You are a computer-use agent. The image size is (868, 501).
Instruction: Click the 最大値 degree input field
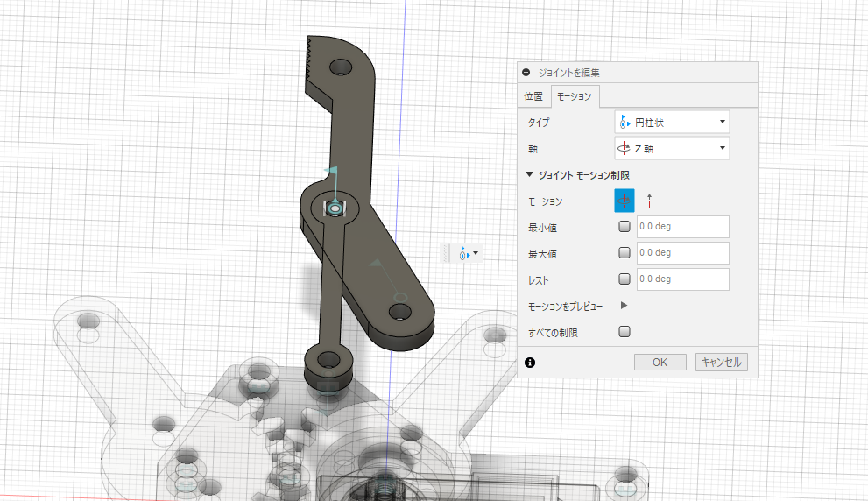[x=683, y=253]
